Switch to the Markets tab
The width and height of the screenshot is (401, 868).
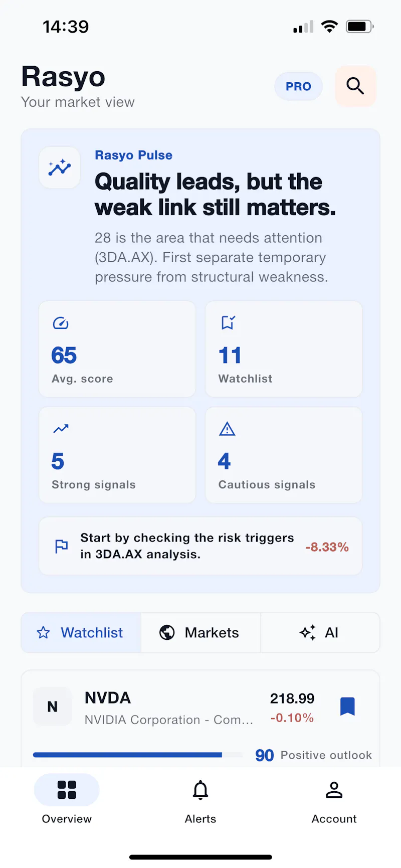200,632
